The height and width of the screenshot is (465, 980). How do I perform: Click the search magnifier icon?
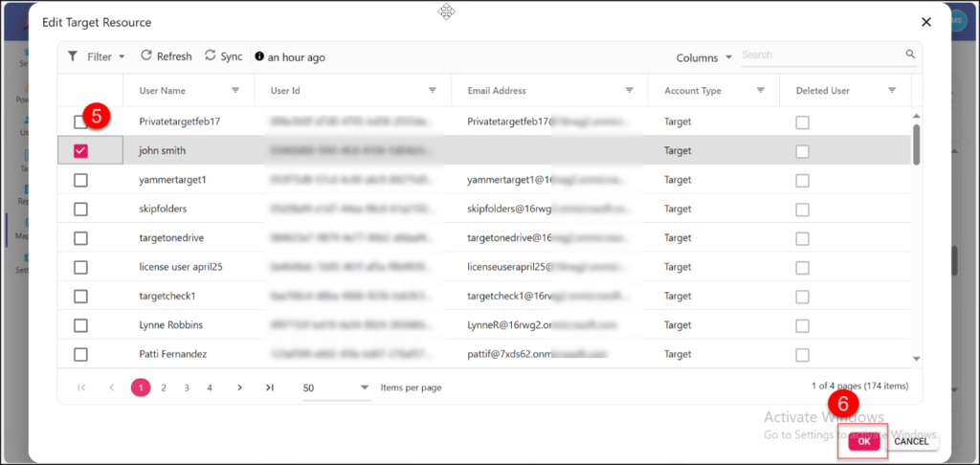[911, 55]
